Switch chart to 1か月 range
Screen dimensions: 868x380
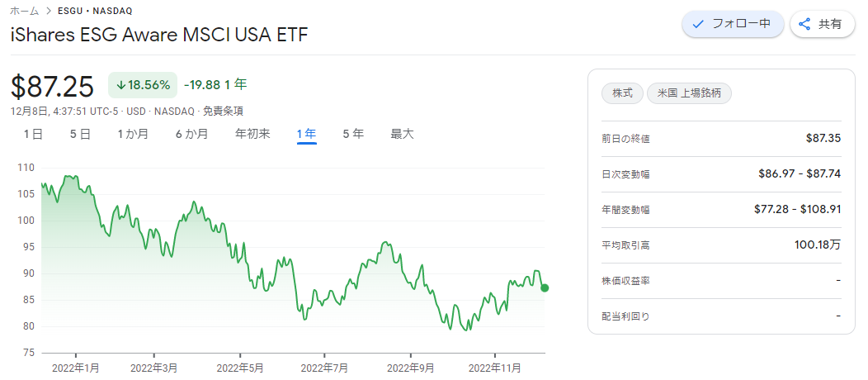pos(133,134)
